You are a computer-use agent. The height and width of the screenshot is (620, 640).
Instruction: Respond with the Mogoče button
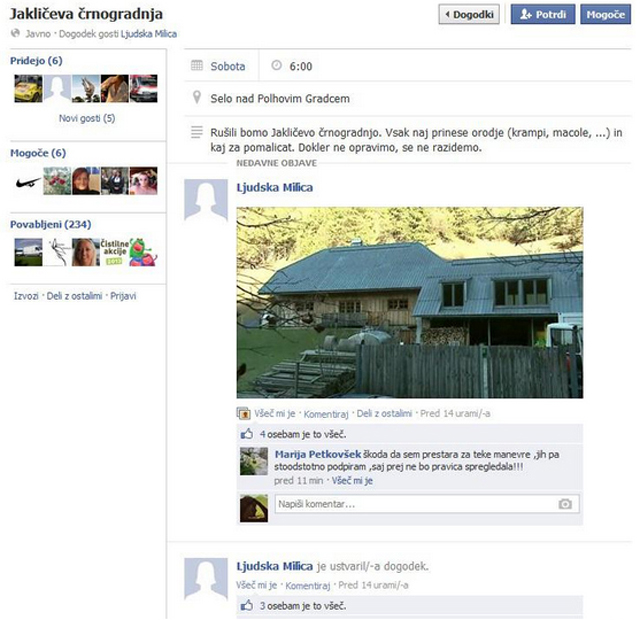tap(606, 14)
